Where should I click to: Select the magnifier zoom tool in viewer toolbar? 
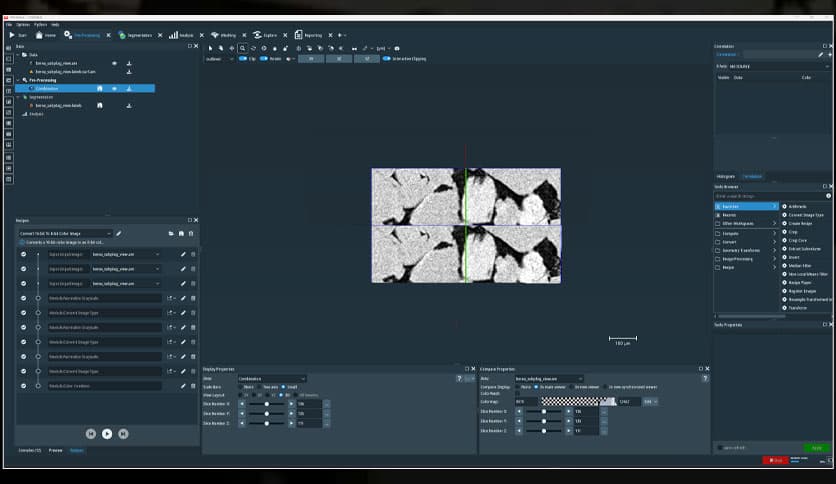tap(243, 48)
